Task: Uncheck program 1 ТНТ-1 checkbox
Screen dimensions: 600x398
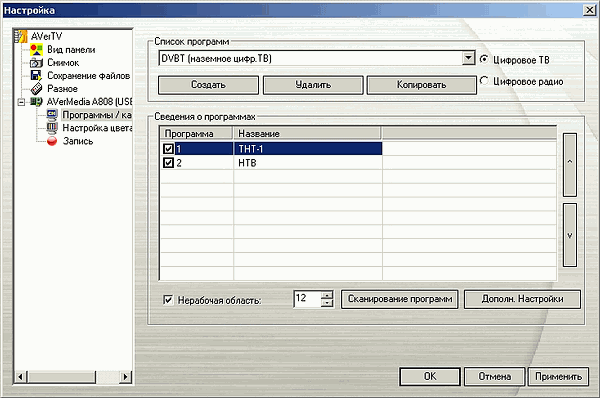Action: (x=168, y=148)
